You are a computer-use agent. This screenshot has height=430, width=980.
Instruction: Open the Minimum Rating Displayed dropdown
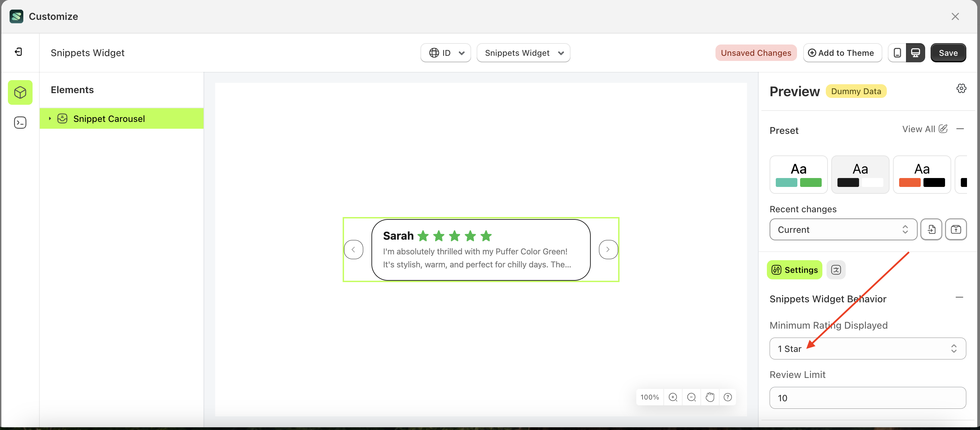pyautogui.click(x=867, y=349)
